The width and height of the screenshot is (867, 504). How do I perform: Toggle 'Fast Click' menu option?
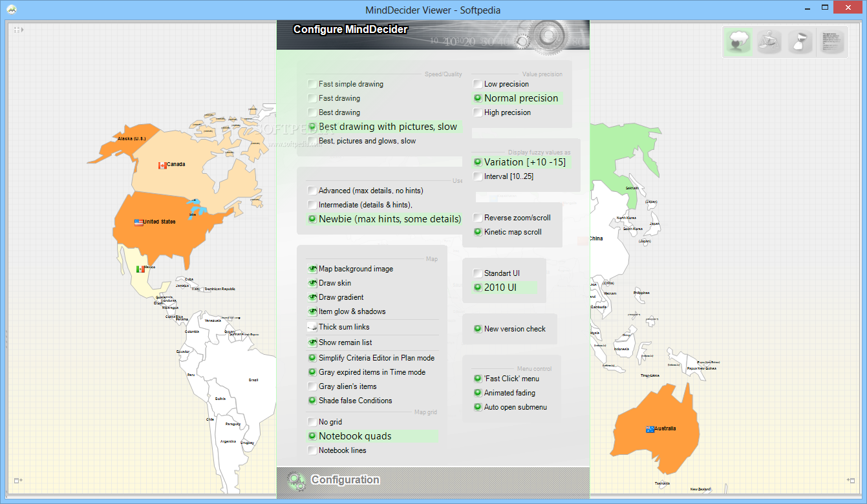(506, 379)
